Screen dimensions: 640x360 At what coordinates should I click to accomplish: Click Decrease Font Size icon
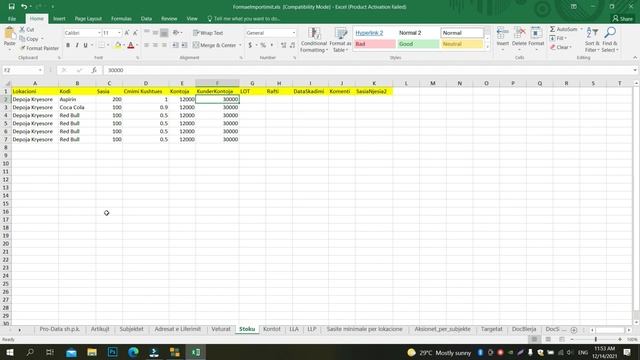click(x=135, y=33)
